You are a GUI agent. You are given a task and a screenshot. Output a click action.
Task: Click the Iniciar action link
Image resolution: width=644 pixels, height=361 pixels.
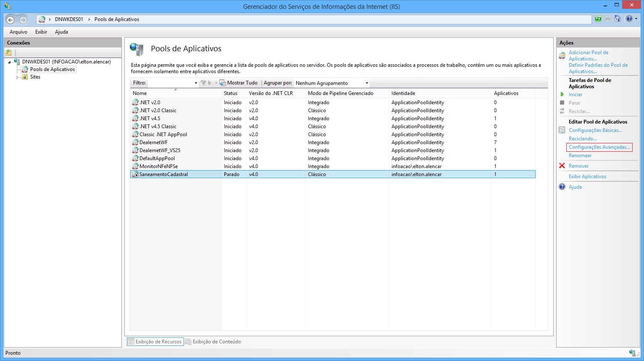click(x=576, y=95)
